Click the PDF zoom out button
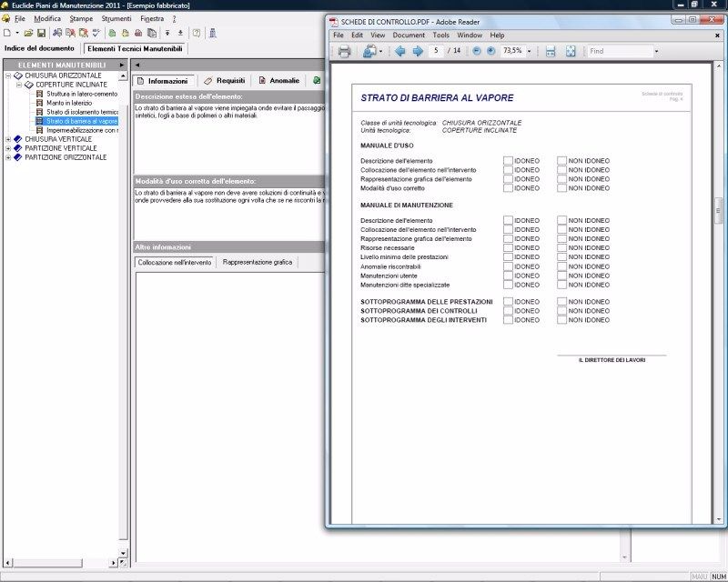 pyautogui.click(x=477, y=51)
